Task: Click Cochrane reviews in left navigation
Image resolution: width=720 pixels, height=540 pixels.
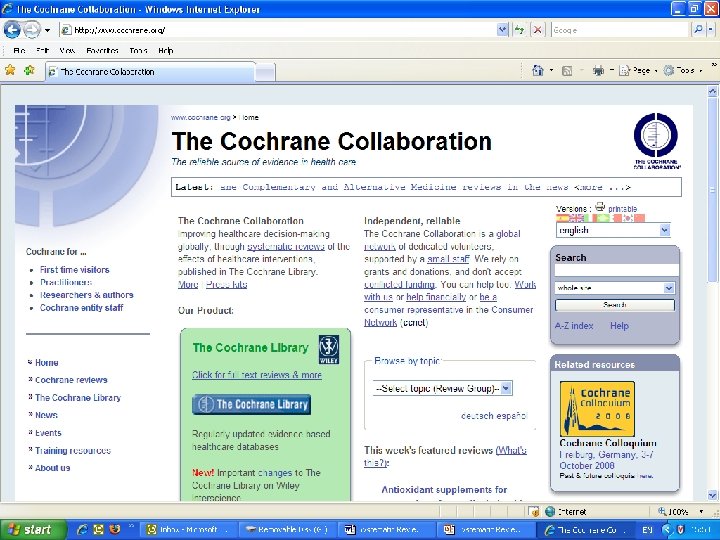Action: point(71,380)
